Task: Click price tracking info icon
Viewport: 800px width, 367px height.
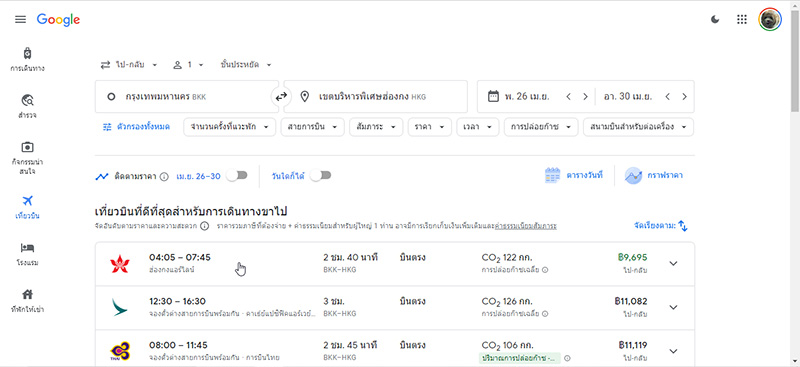Action: (164, 177)
